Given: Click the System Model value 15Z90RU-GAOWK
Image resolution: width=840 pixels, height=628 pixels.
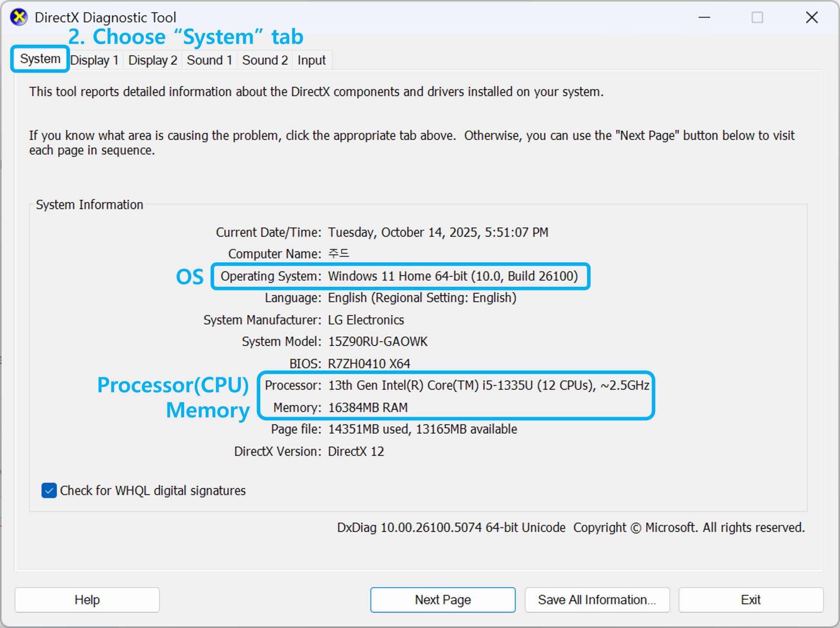Looking at the screenshot, I should tap(378, 342).
